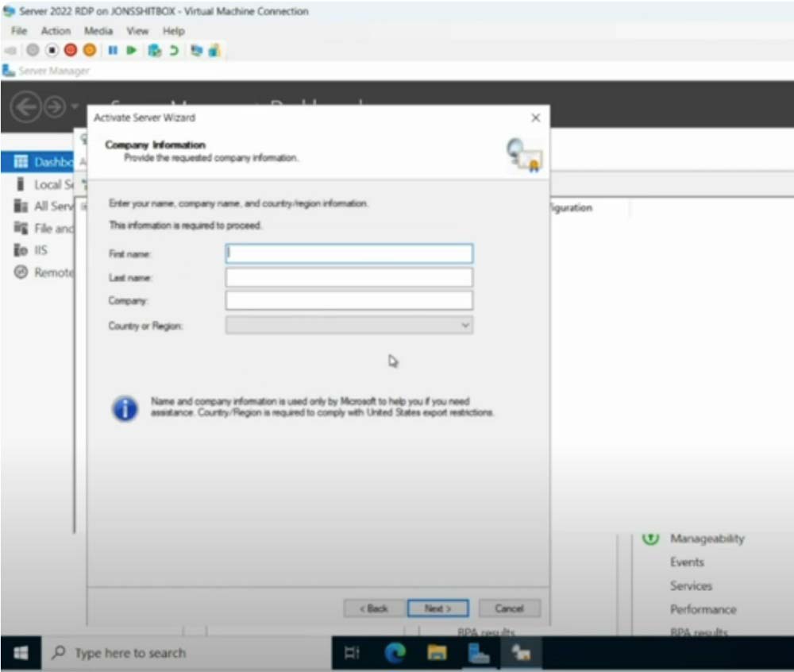
Task: Focus the First name text field
Action: [x=349, y=253]
